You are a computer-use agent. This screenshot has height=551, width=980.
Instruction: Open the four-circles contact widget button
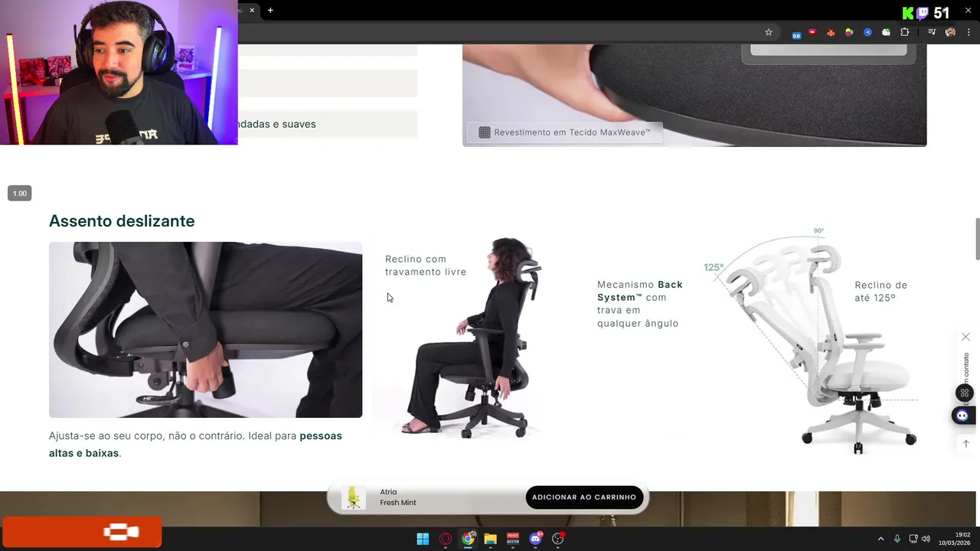point(965,393)
